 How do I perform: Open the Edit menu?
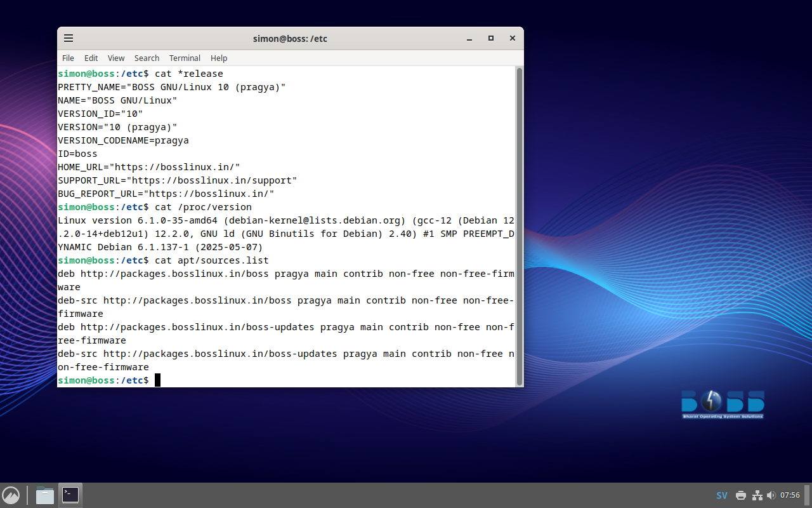tap(91, 58)
